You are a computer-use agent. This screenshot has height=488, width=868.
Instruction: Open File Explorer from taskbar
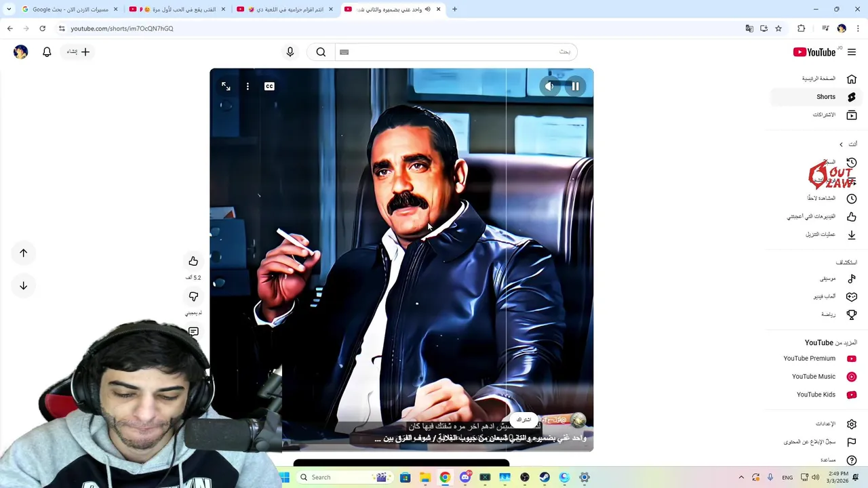pos(425,477)
